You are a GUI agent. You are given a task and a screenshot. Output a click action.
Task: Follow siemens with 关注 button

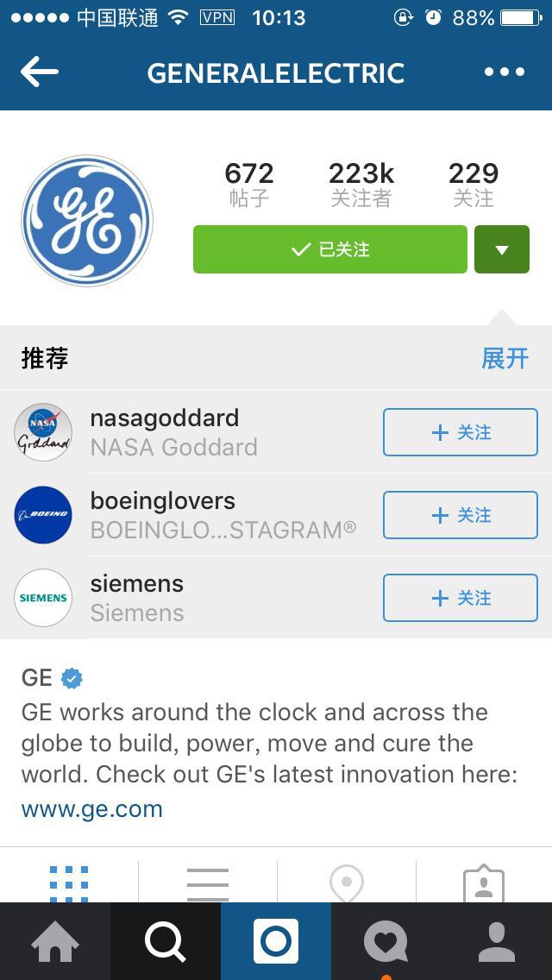[460, 598]
